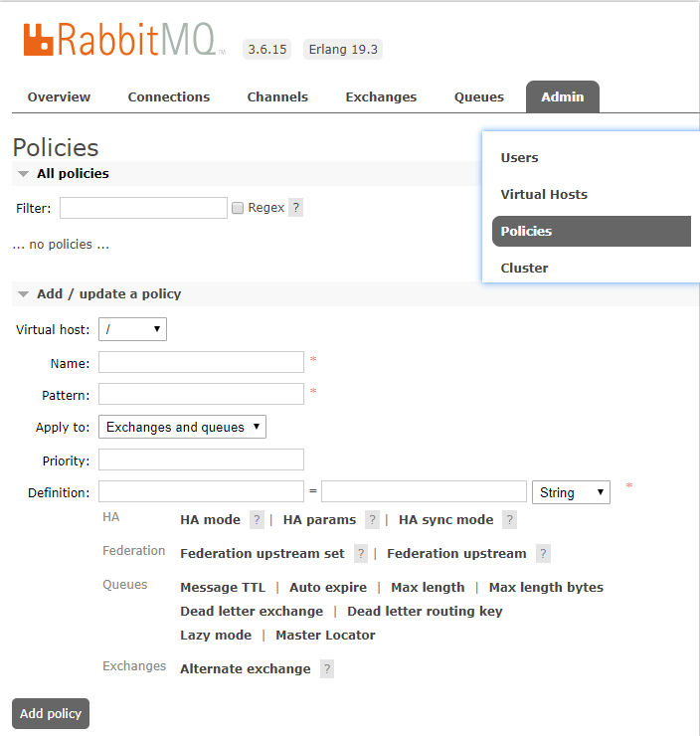Insert the Message TTL definition key
The width and height of the screenshot is (700, 736).
click(x=223, y=587)
